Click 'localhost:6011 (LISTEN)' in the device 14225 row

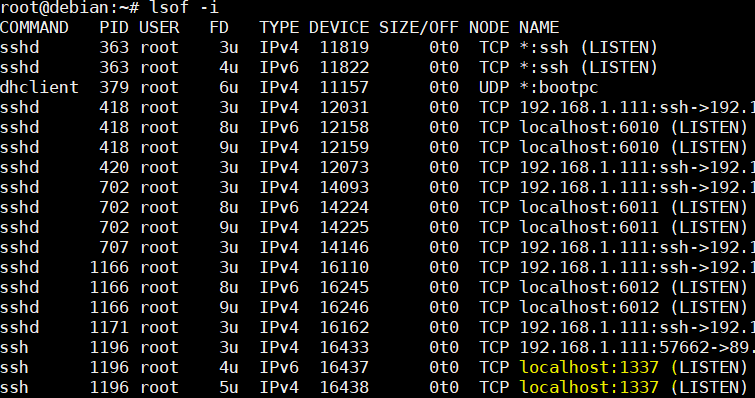point(633,227)
